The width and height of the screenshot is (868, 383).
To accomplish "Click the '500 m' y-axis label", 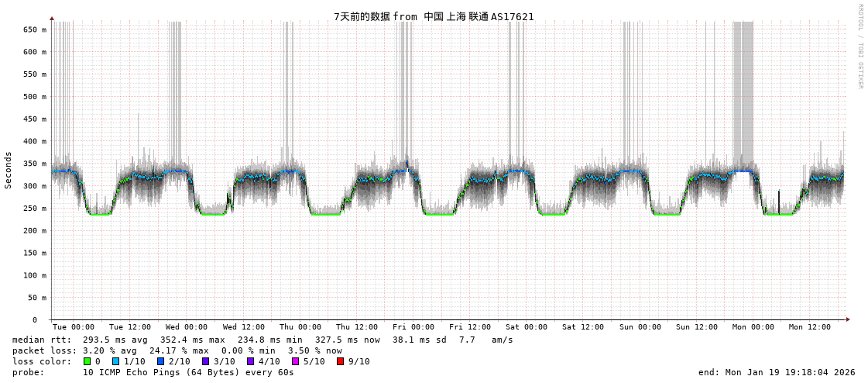I will point(35,96).
